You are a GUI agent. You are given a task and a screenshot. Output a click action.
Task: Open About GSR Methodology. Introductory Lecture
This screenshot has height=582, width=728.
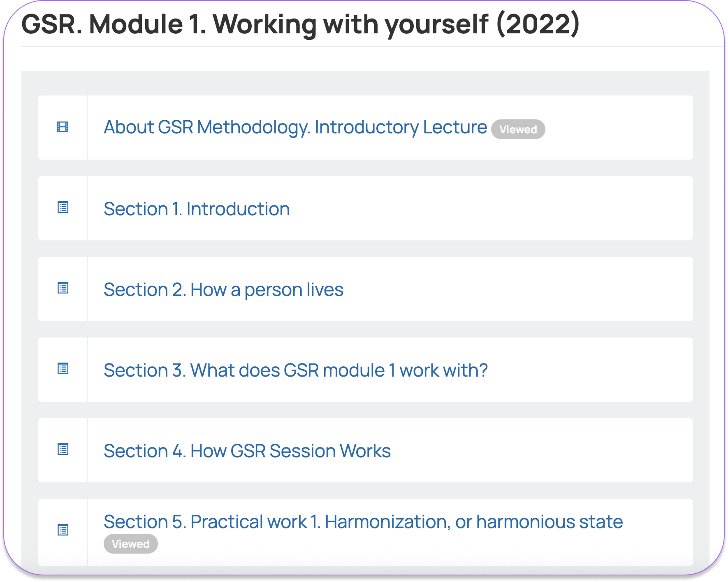point(295,127)
